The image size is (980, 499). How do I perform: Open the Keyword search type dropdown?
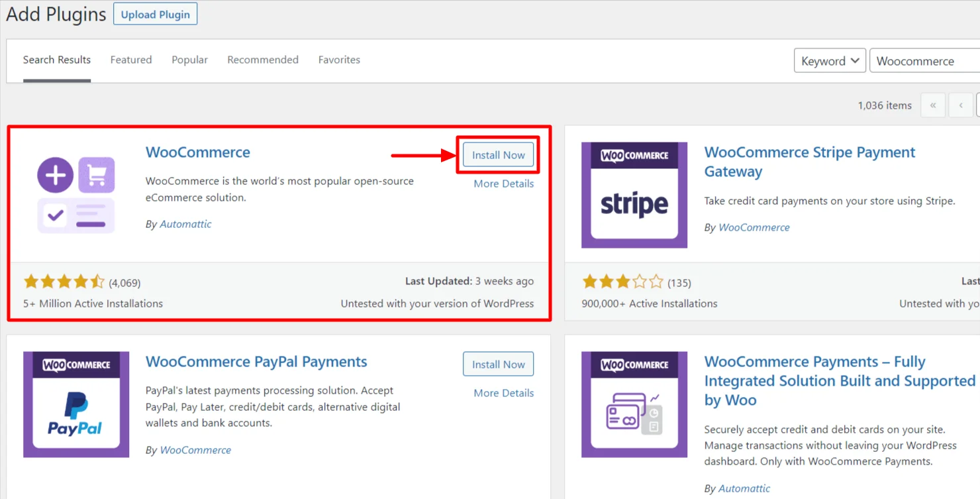point(830,61)
